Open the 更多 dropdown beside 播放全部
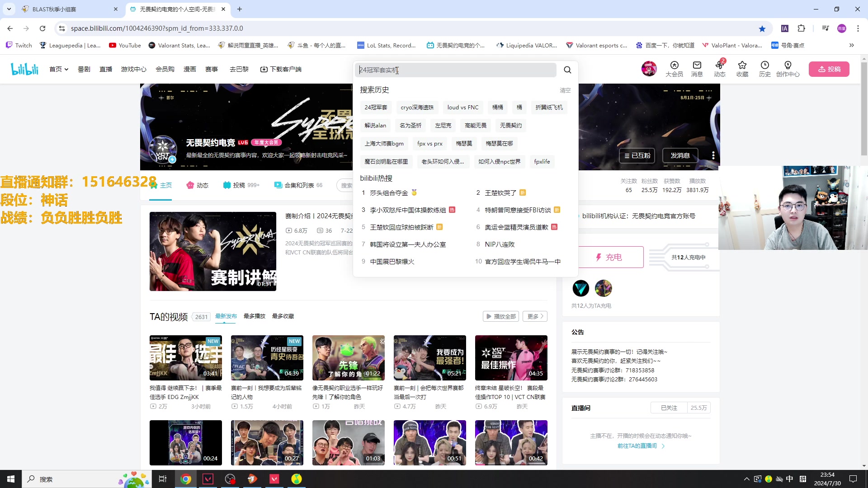The width and height of the screenshot is (868, 488). pyautogui.click(x=534, y=316)
